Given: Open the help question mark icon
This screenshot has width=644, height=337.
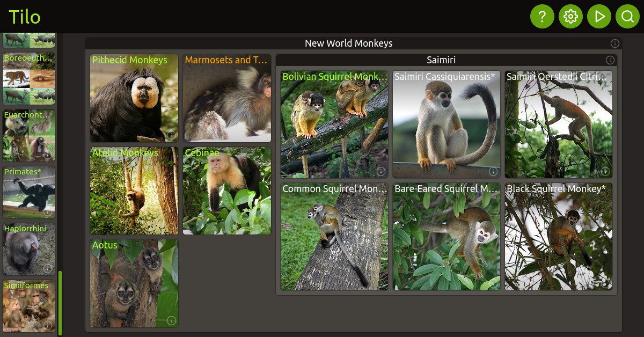Looking at the screenshot, I should click(x=542, y=17).
